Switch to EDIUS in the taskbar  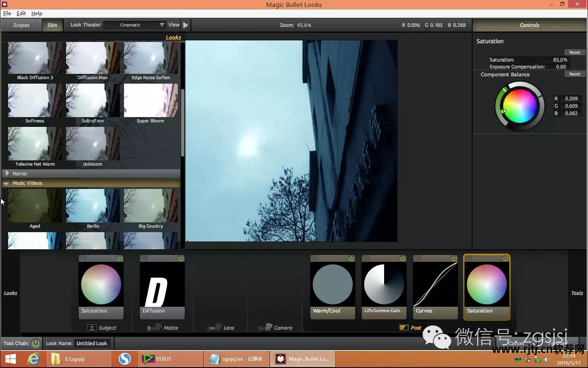tap(170, 359)
